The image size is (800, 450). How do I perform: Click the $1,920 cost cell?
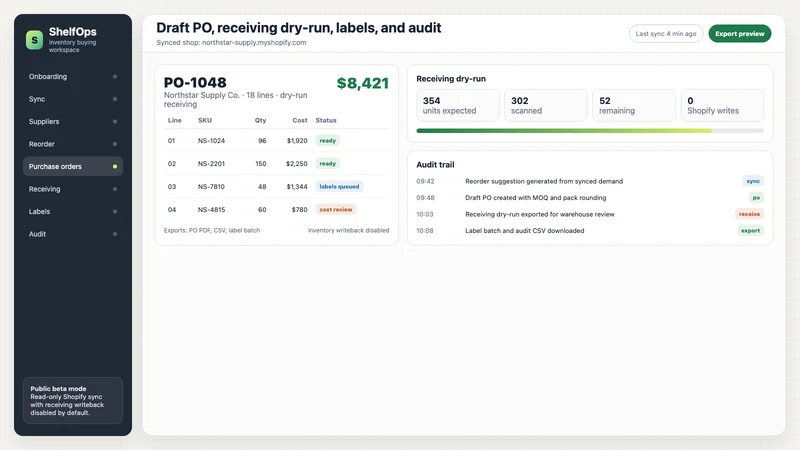(x=297, y=140)
